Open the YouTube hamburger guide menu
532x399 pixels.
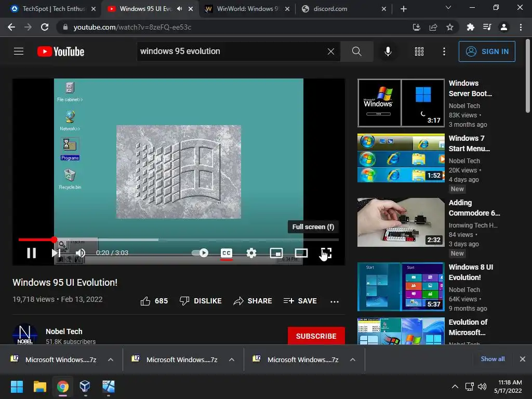(19, 51)
